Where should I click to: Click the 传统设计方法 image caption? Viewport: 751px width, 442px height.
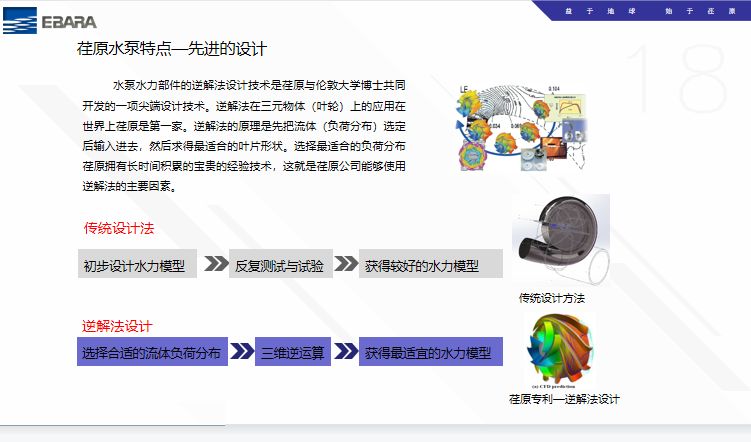551,298
